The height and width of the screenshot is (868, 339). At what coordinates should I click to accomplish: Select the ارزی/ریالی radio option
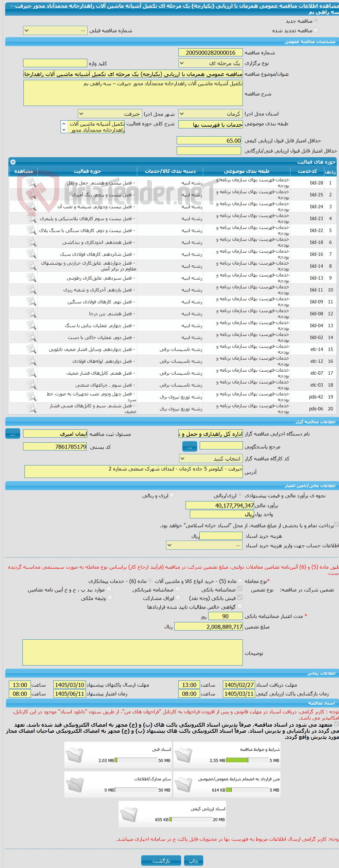click(x=240, y=495)
